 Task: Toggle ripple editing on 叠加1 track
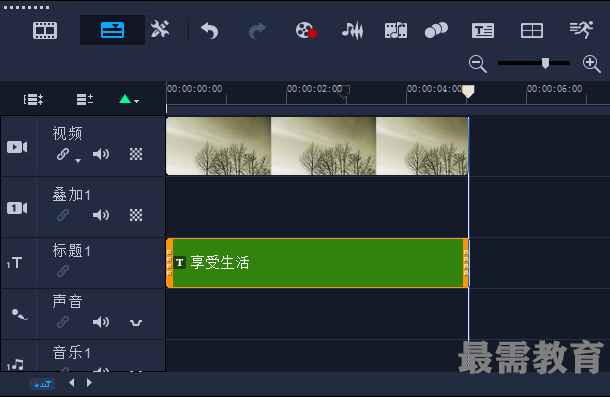click(63, 215)
